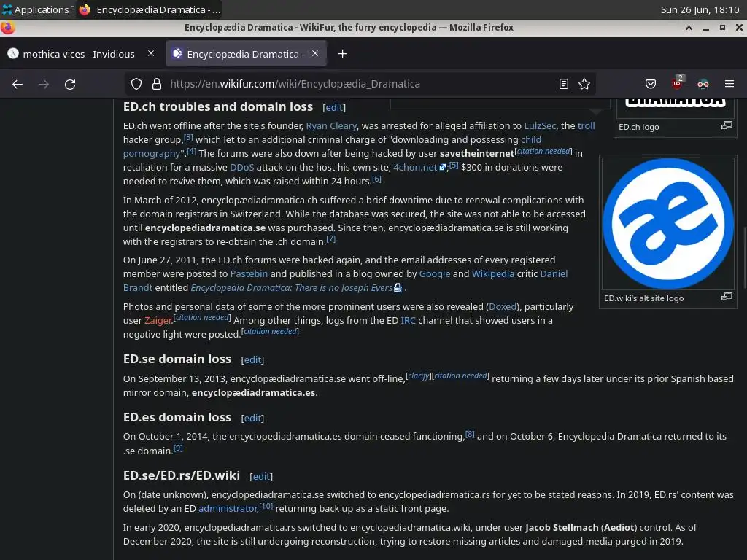Viewport: 747px width, 560px height.
Task: Open the Pastebin link
Action: [249, 274]
